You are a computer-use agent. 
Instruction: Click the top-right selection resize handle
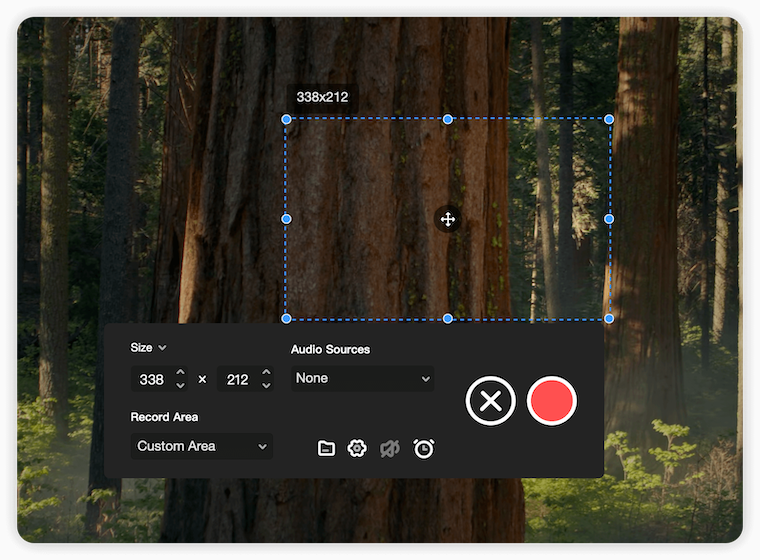click(x=609, y=119)
